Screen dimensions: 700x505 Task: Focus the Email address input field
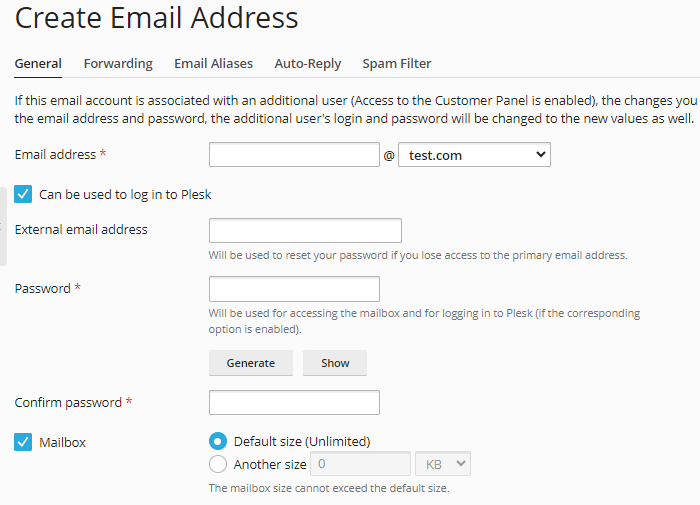click(294, 155)
